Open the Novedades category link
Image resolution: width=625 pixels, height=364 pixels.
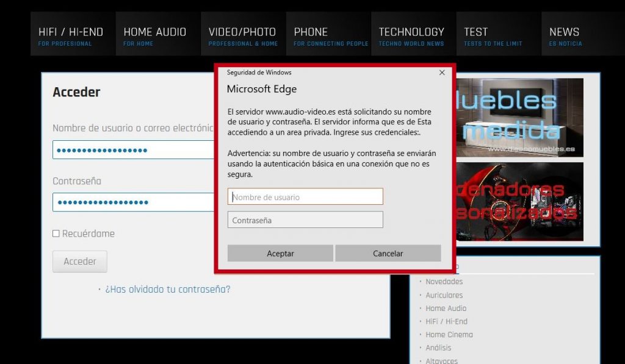[x=444, y=282]
